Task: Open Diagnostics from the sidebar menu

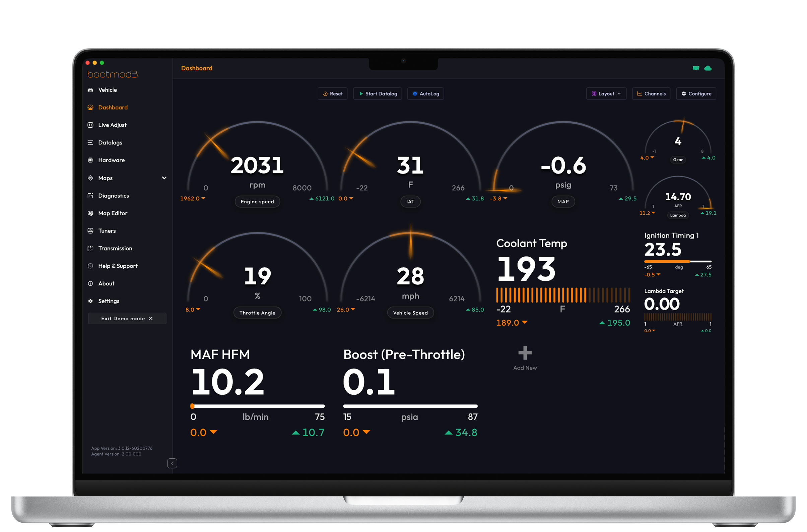Action: coord(114,196)
